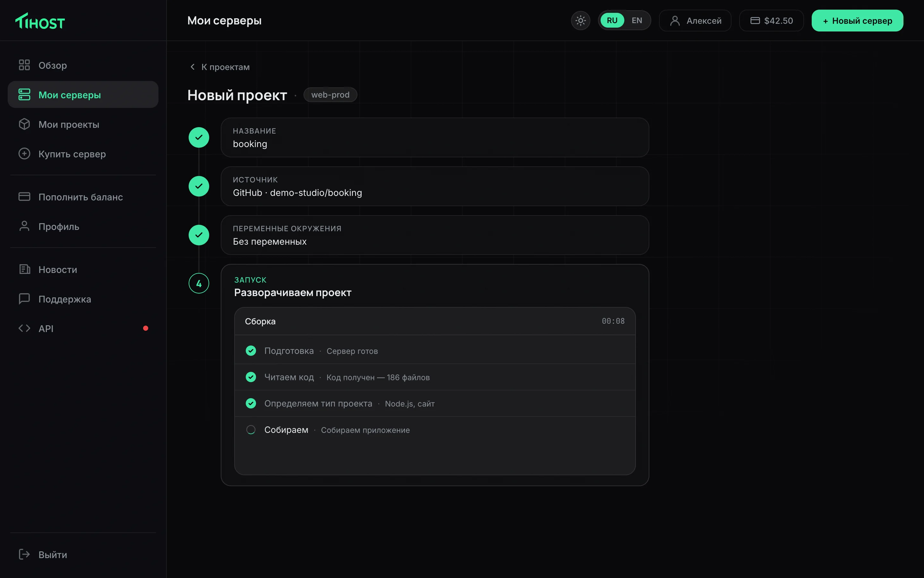Click the Новости newspaper icon
Viewport: 924px width, 578px height.
click(24, 269)
